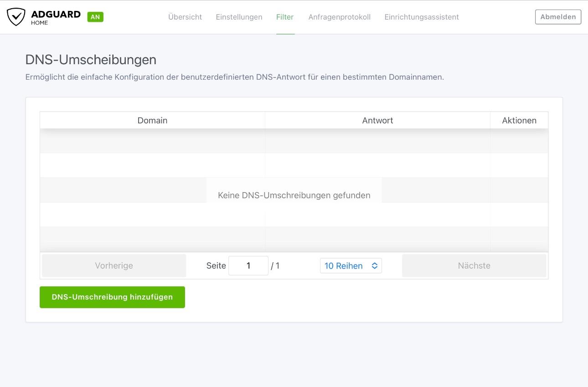The height and width of the screenshot is (387, 588).
Task: Click the AdGuard Home shield logo
Action: click(x=16, y=17)
